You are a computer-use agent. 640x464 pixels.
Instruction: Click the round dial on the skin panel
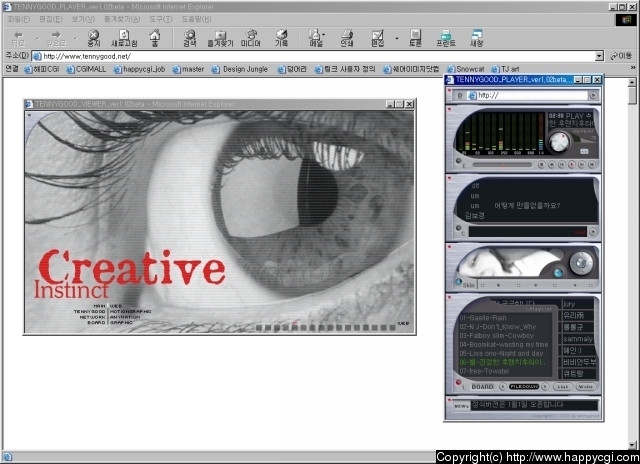[581, 263]
